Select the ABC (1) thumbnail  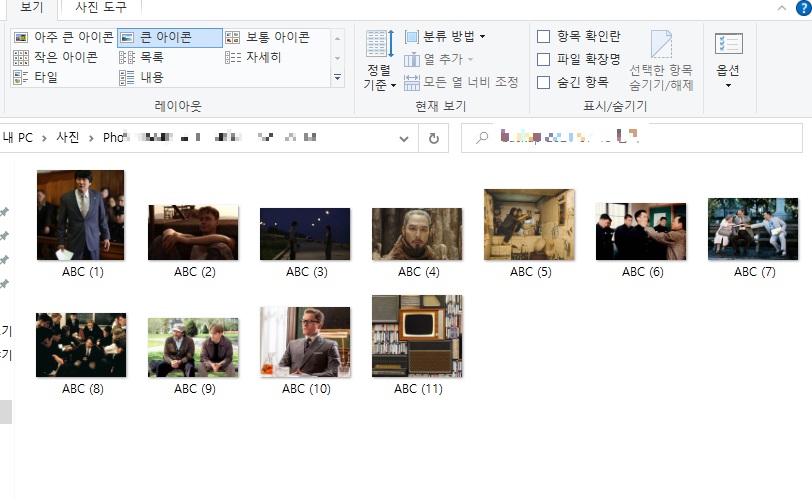(81, 215)
